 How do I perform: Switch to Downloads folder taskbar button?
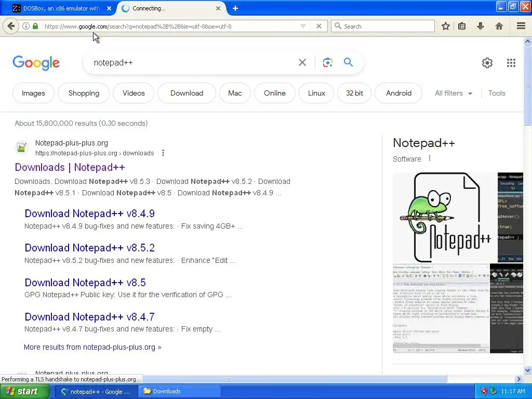[180, 392]
